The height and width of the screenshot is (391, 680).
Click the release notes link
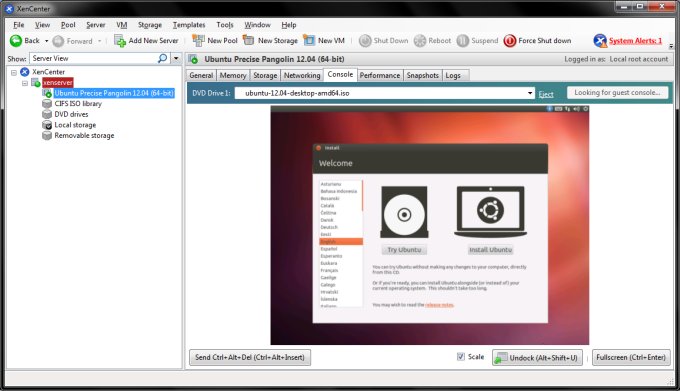[439, 305]
